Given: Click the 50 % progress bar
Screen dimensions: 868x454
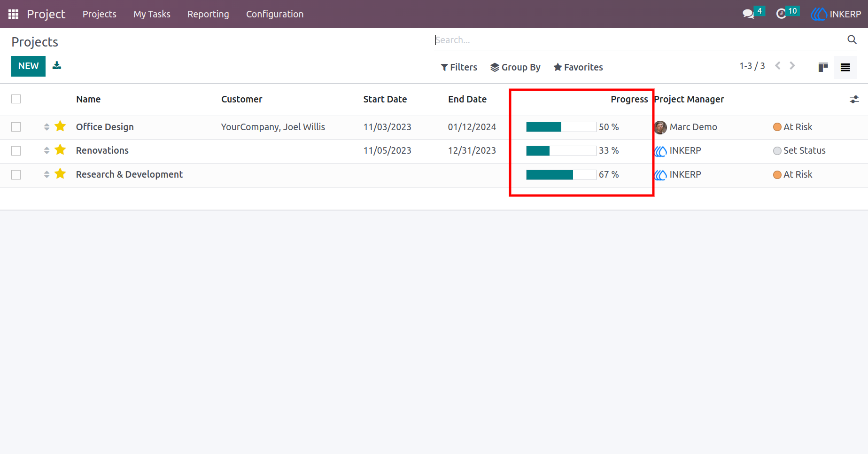Looking at the screenshot, I should tap(561, 127).
